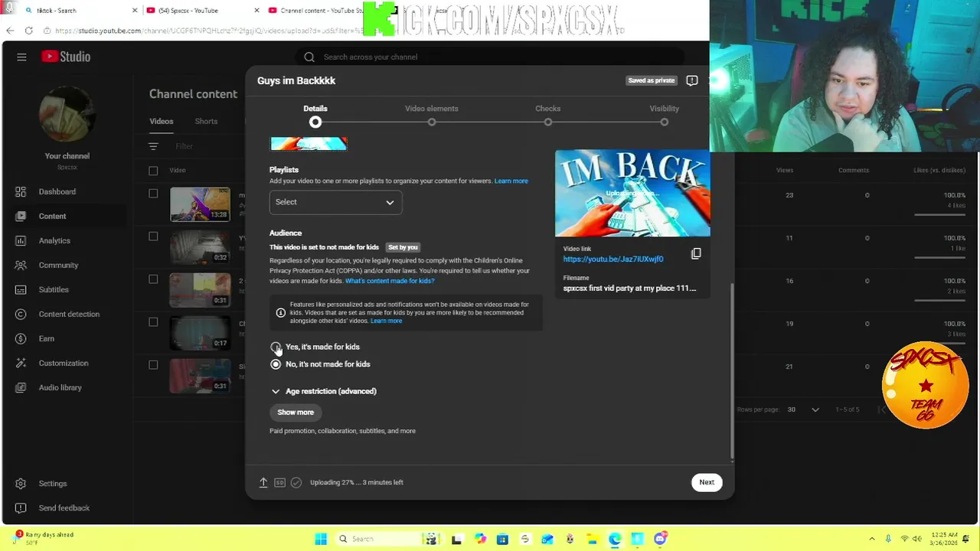Open the youtu.be video link
This screenshot has width=980, height=551.
point(613,259)
